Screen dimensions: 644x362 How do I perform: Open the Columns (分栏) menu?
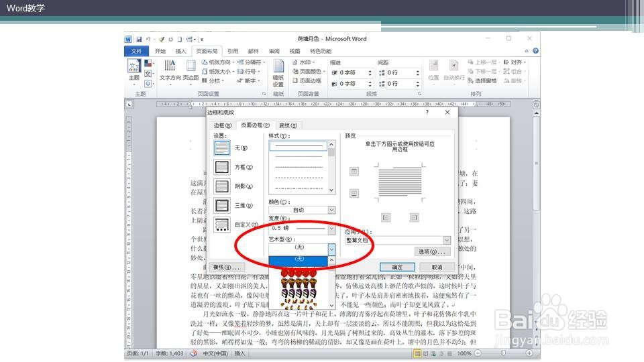[213, 81]
